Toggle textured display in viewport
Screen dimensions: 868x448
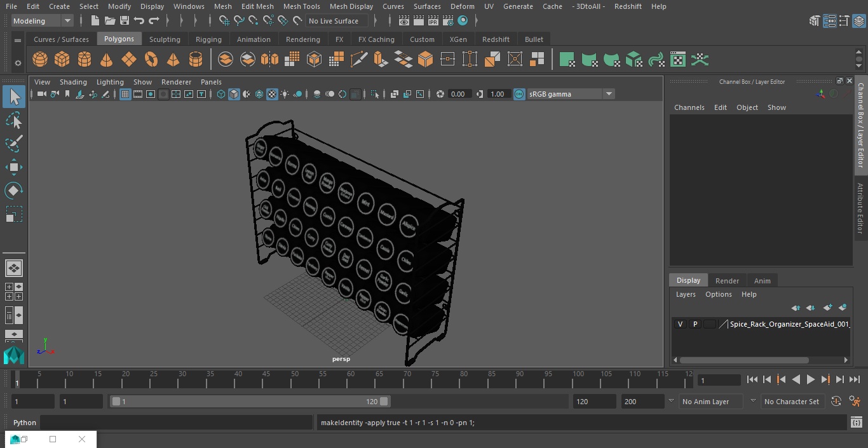coord(272,94)
